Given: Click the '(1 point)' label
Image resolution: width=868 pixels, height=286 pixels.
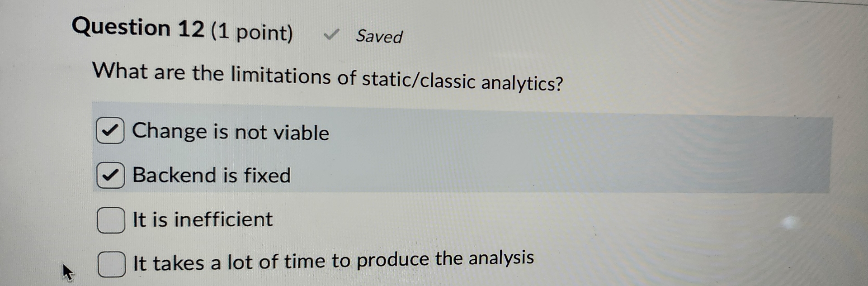Looking at the screenshot, I should coord(252,32).
